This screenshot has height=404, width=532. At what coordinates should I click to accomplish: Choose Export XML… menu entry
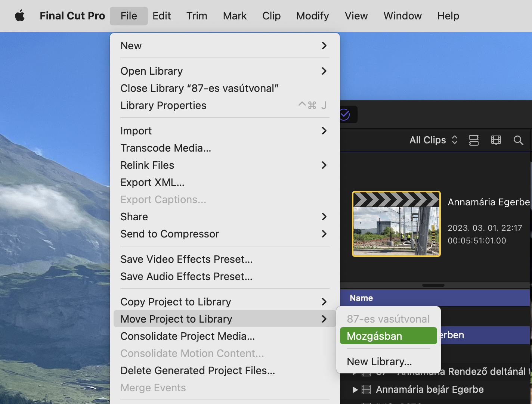(x=225, y=182)
